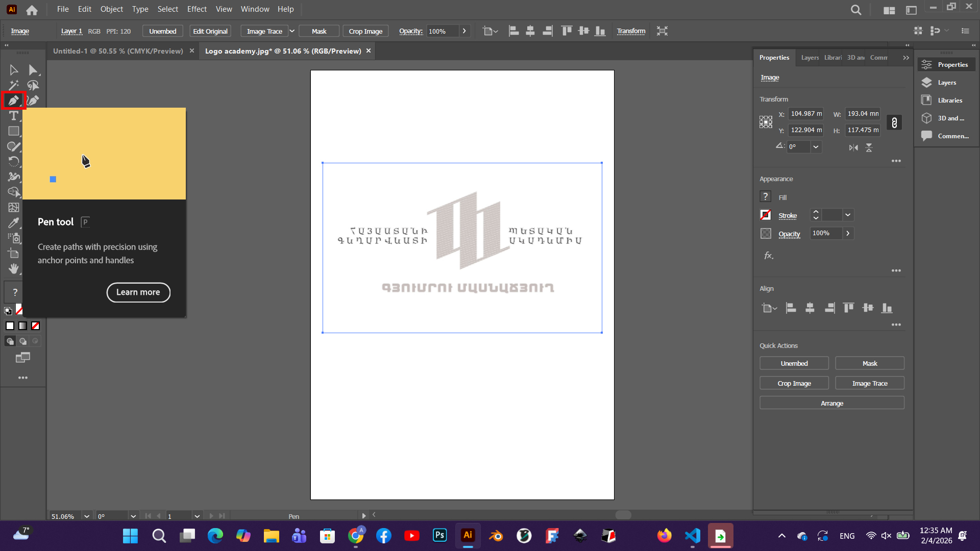Image resolution: width=980 pixels, height=551 pixels.
Task: Click the Stroke color swatch
Action: (766, 215)
